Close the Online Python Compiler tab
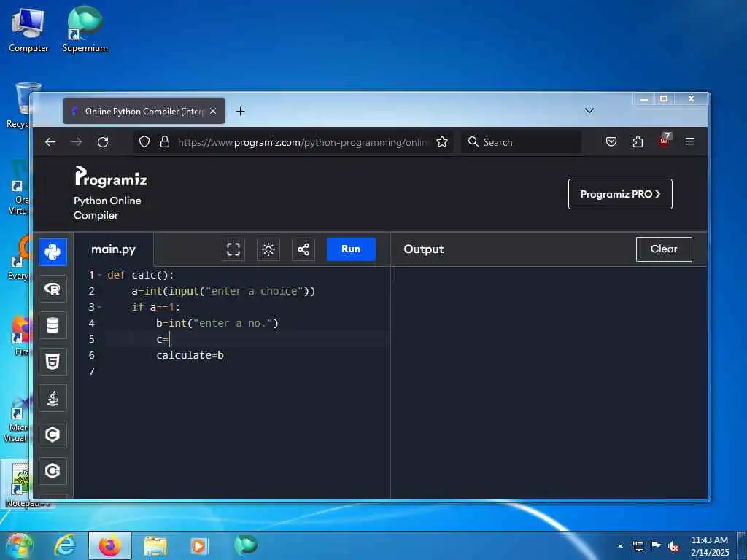Viewport: 747px width, 560px height. [213, 111]
